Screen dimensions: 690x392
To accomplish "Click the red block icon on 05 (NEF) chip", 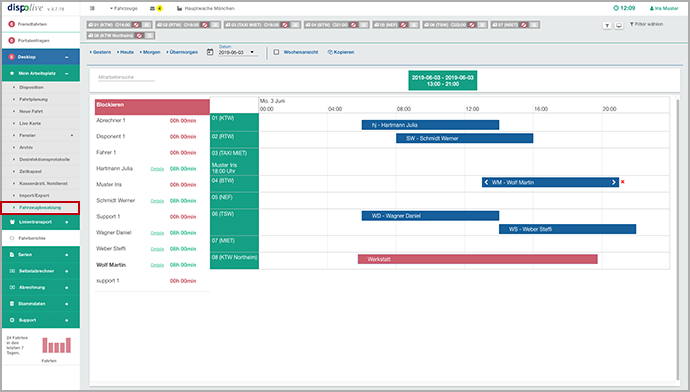I will pyautogui.click(x=404, y=25).
